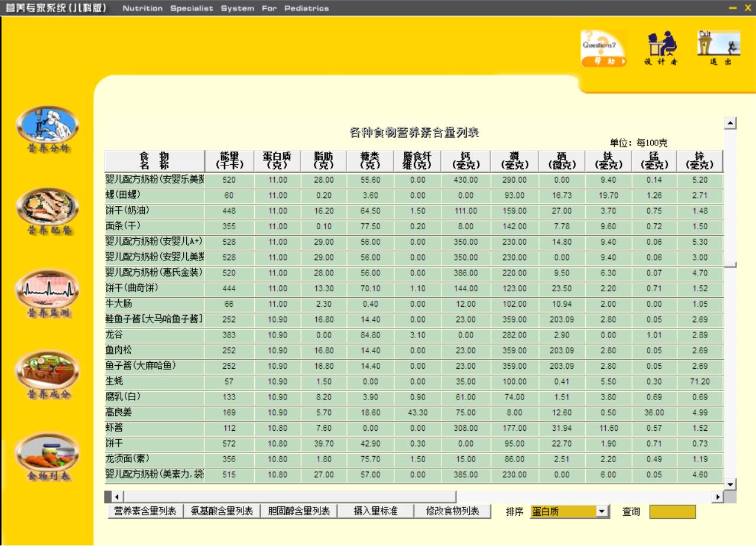This screenshot has height=546, width=756.
Task: Click fiber value 43.30 for 高良姜
Action: pos(418,413)
